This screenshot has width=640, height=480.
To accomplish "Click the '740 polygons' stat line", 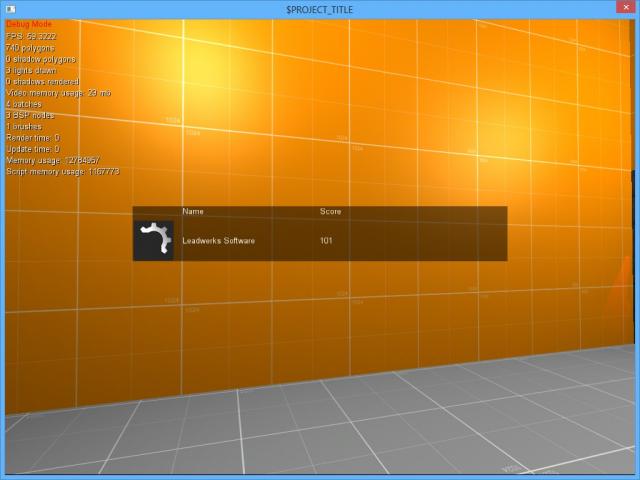I will click(30, 48).
